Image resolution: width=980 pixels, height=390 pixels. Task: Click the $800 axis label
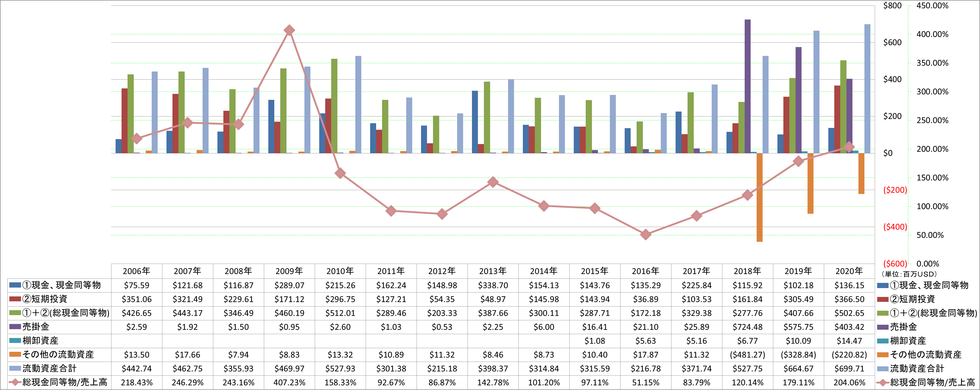(x=892, y=5)
